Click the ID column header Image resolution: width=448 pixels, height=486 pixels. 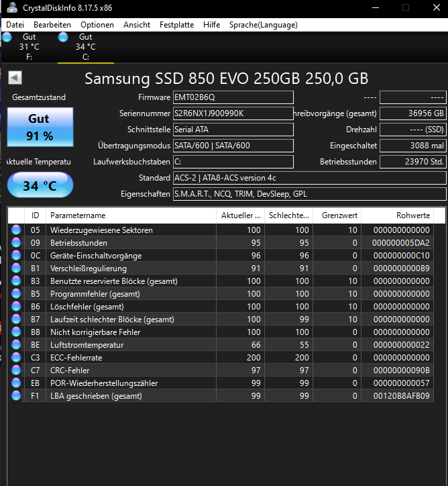[35, 215]
